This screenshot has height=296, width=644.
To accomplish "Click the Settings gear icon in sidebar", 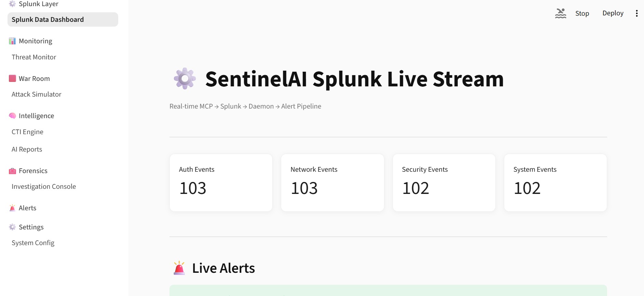I will (x=12, y=227).
